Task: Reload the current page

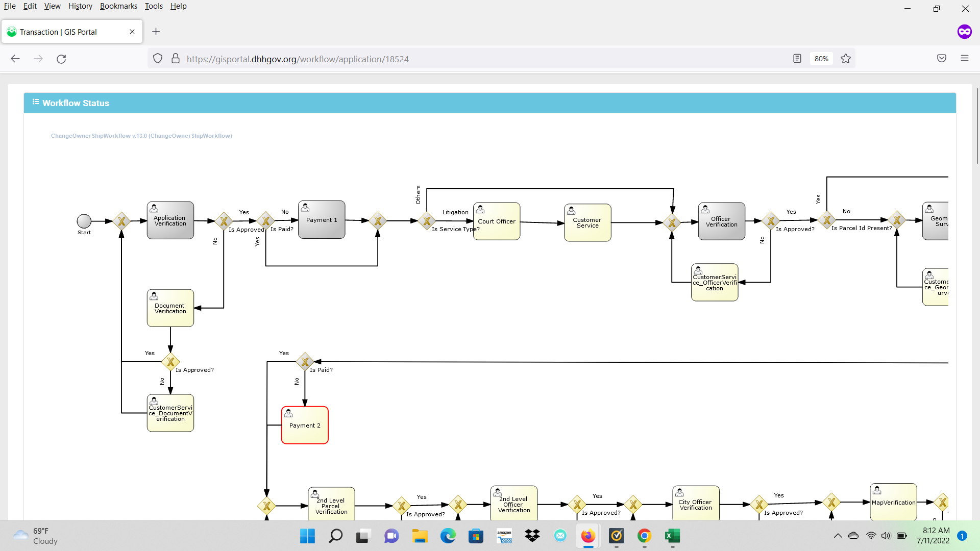Action: [61, 59]
